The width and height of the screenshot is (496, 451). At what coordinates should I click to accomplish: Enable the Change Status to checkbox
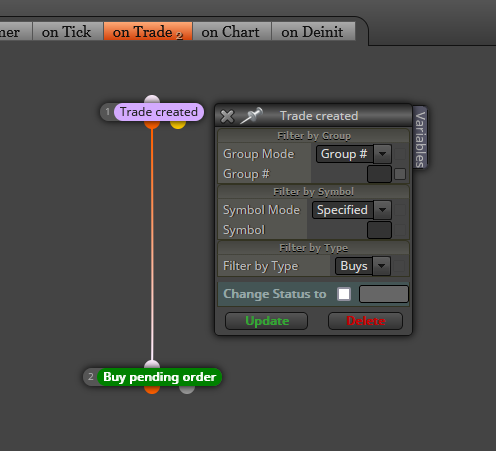click(344, 294)
